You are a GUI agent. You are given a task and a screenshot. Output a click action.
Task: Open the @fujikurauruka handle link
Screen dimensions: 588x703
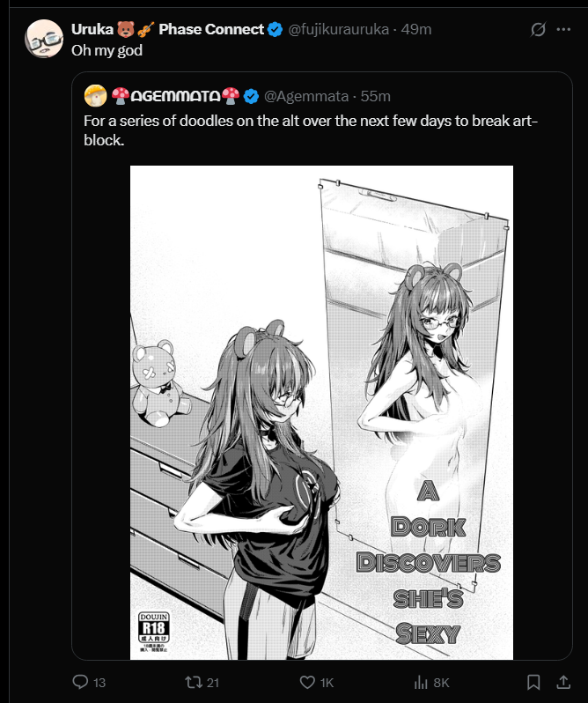click(338, 29)
